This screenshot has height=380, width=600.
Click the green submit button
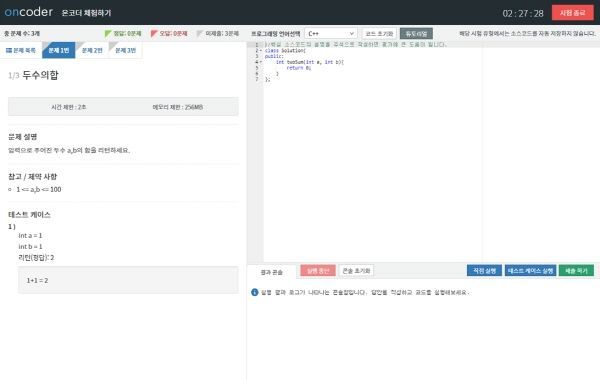click(x=576, y=271)
